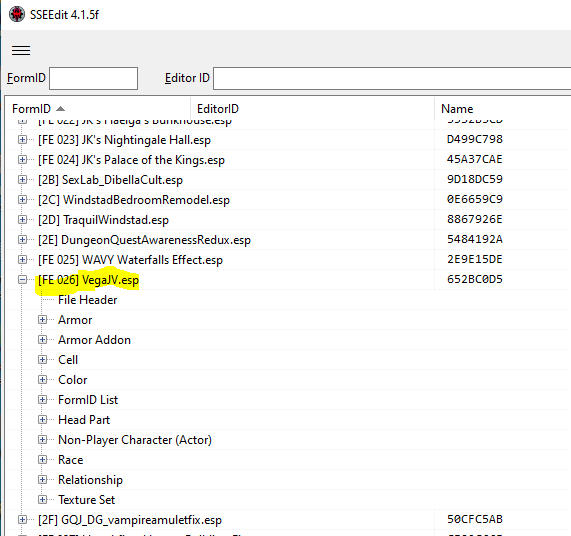Sort by the FormID column header
This screenshot has height=536, width=571.
pos(98,109)
